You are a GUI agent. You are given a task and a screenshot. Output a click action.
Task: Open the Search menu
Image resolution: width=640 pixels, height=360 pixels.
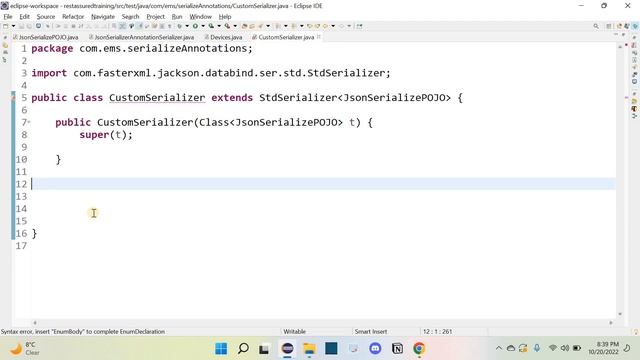pyautogui.click(x=130, y=17)
